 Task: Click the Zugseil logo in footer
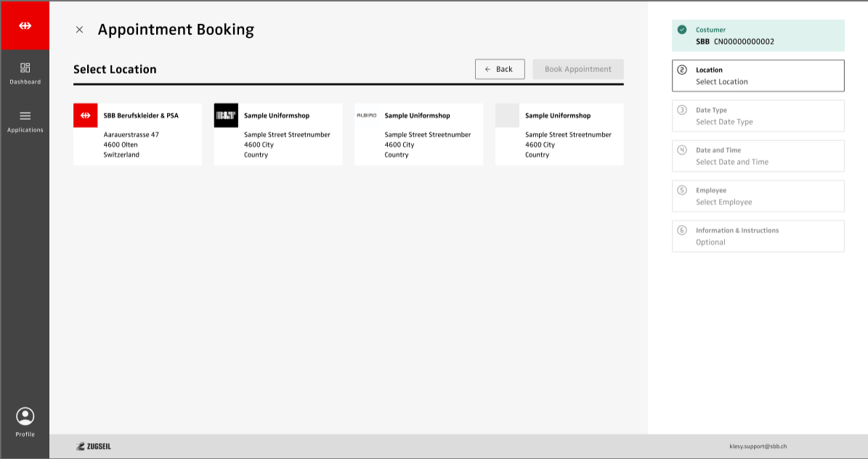point(94,447)
